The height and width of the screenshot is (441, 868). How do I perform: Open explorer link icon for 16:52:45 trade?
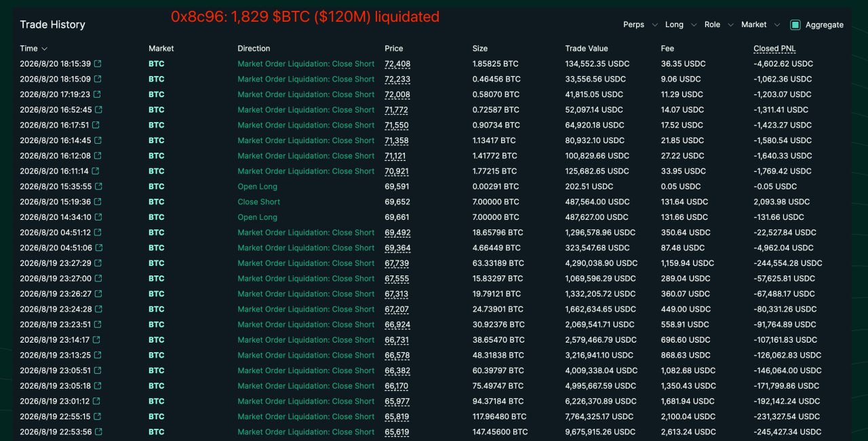98,110
